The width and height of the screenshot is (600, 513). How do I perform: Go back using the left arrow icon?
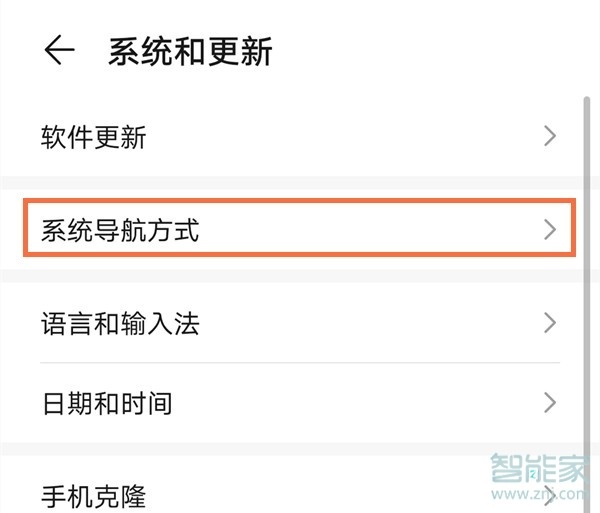click(x=59, y=50)
